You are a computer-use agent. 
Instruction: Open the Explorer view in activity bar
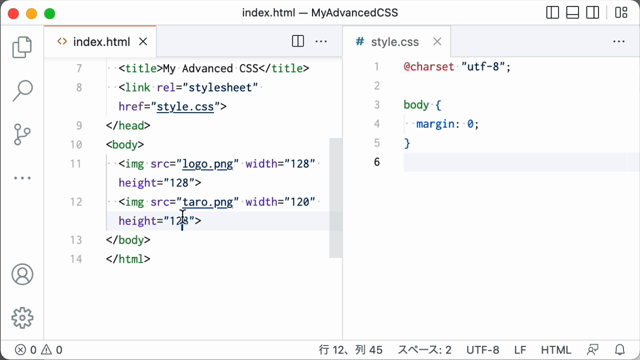pyautogui.click(x=22, y=47)
